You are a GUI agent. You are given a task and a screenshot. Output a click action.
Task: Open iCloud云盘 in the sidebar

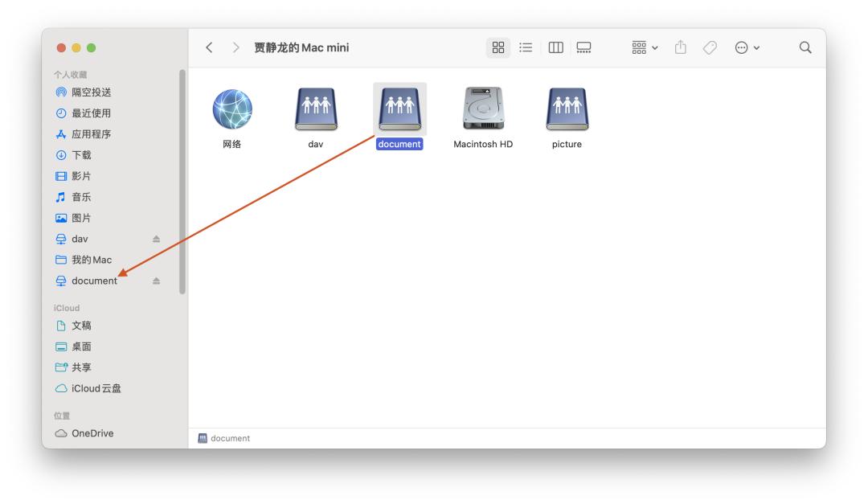click(x=87, y=388)
